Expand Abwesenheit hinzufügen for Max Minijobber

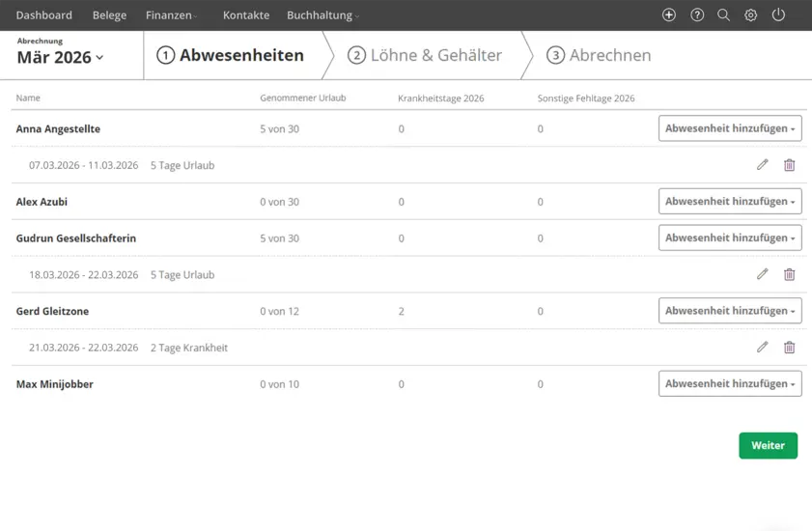(x=730, y=384)
